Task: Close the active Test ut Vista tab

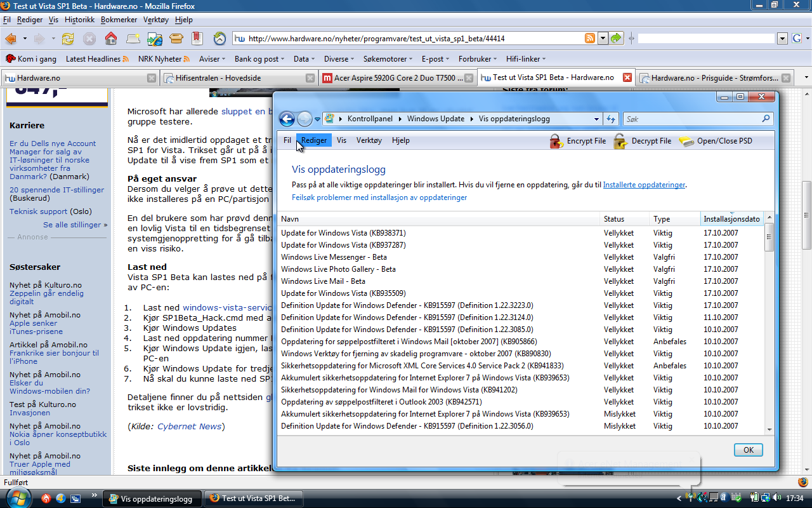Action: [x=627, y=77]
